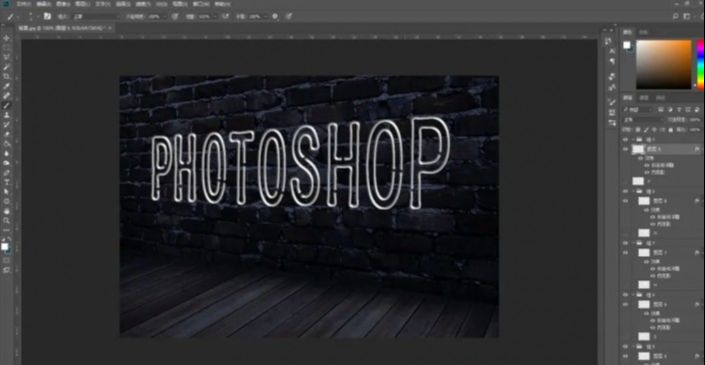Select the Blur tool

6,153
